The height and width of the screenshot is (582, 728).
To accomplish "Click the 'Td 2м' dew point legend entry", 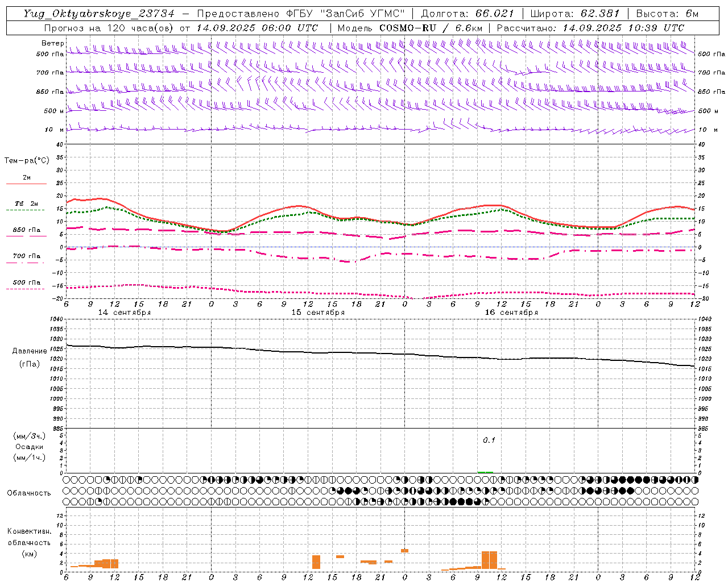I will click(27, 203).
